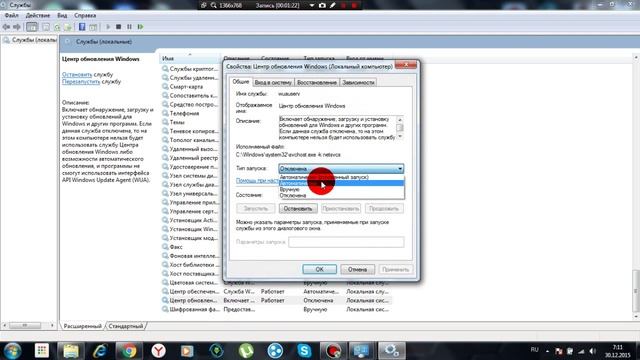
Task: Select the Центр обеспечения service row
Action: [276, 292]
